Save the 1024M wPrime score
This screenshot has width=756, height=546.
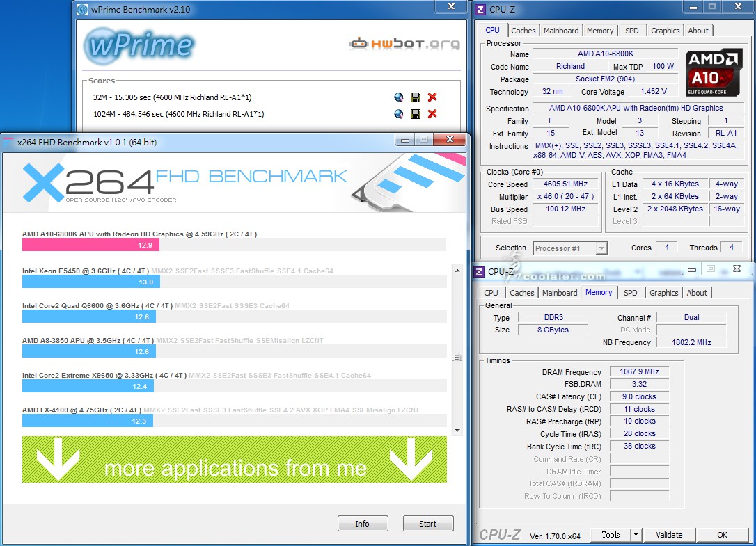(x=415, y=114)
